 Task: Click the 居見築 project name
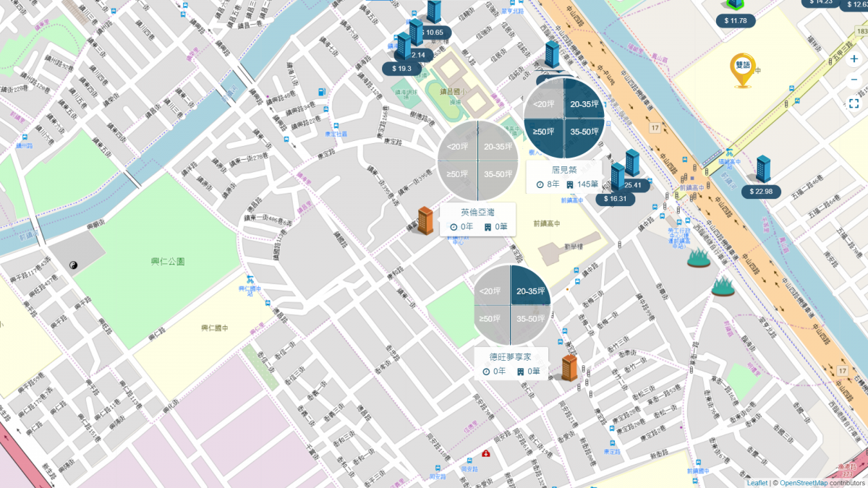pyautogui.click(x=564, y=170)
